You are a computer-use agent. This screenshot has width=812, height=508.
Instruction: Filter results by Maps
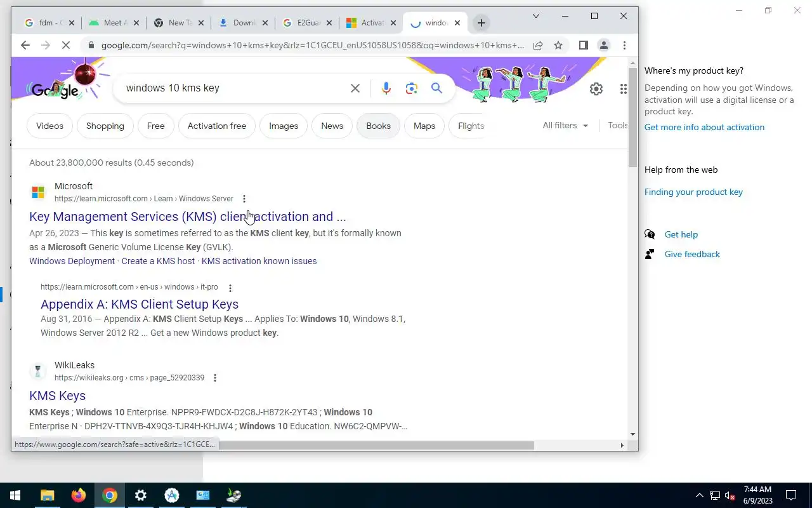coord(424,126)
